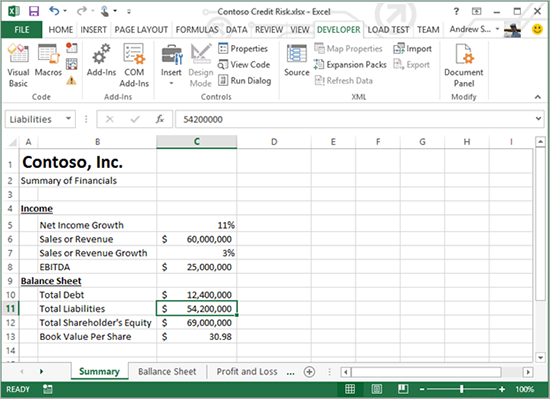Select cell with 60,000,000
Image resolution: width=550 pixels, height=399 pixels.
click(x=197, y=239)
